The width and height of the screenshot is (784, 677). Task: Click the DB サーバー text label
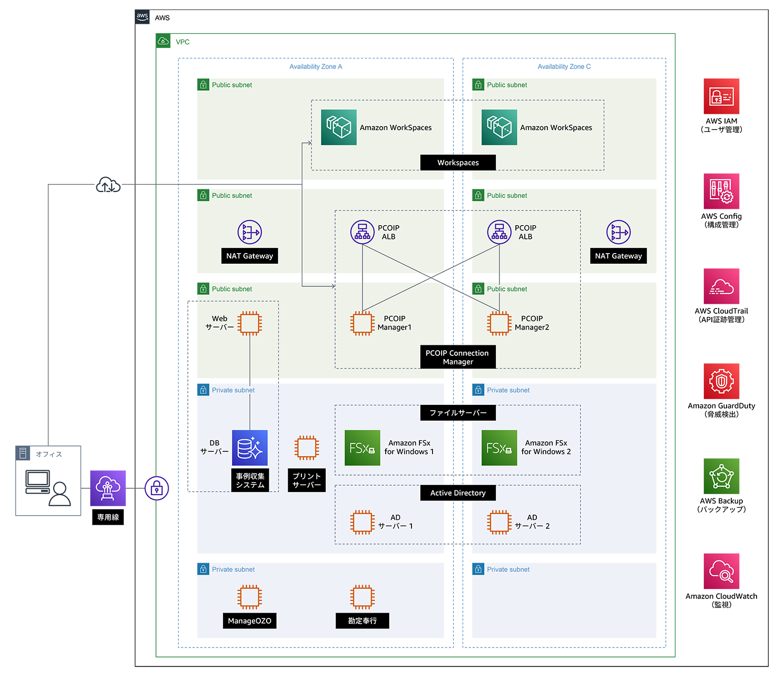point(214,447)
